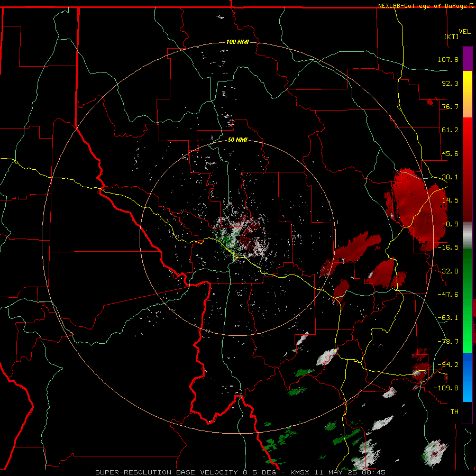Select the 30.1 scale value
This screenshot has height=476, width=476.
point(450,177)
